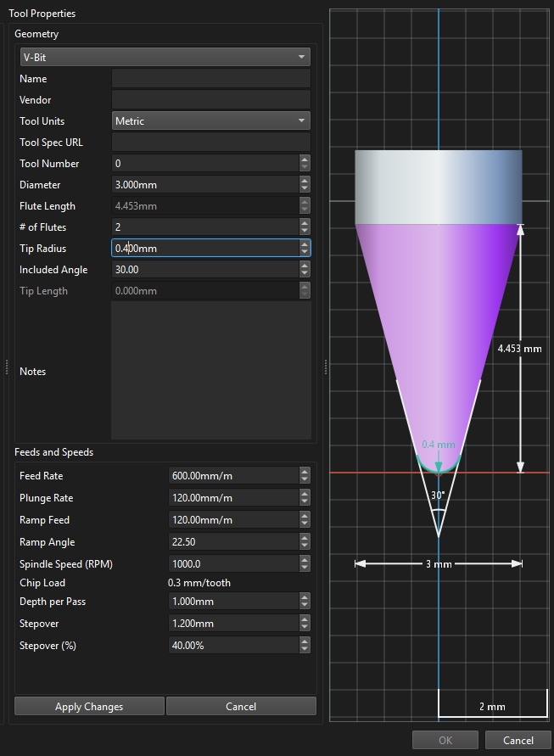Expand the Tool Units Metric dropdown
Screen dimensions: 554x756
point(210,121)
